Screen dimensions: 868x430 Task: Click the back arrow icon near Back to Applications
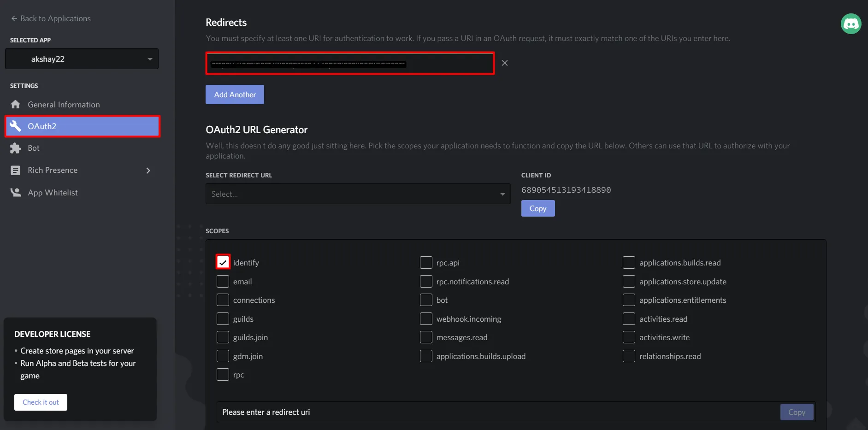coord(14,18)
